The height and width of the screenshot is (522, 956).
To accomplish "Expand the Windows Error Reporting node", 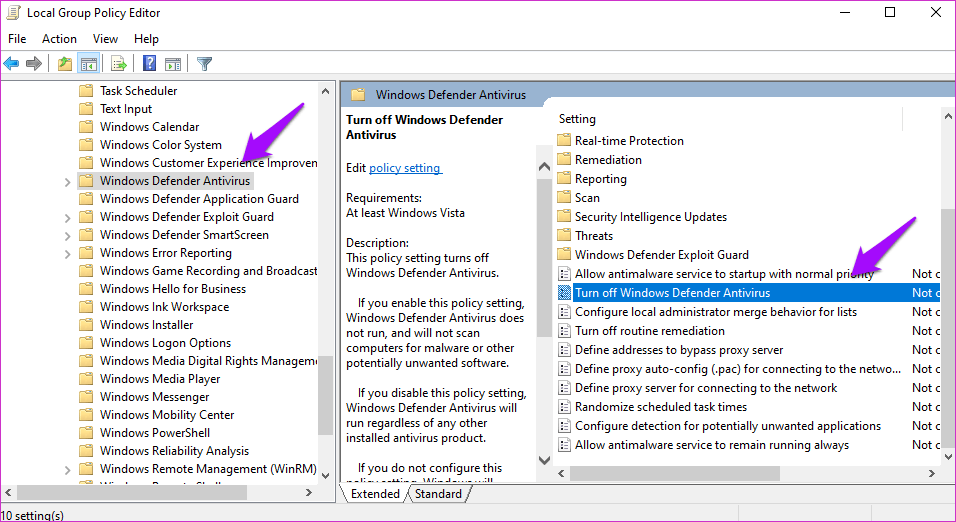I will (x=68, y=254).
